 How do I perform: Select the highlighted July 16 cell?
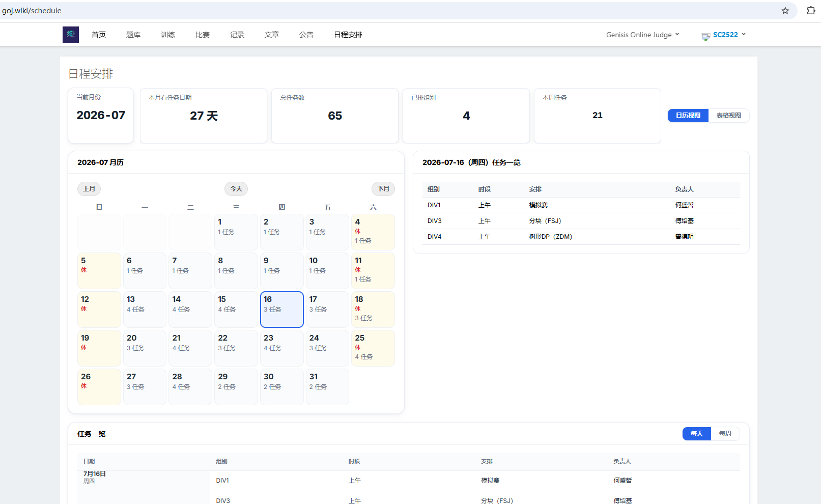282,310
